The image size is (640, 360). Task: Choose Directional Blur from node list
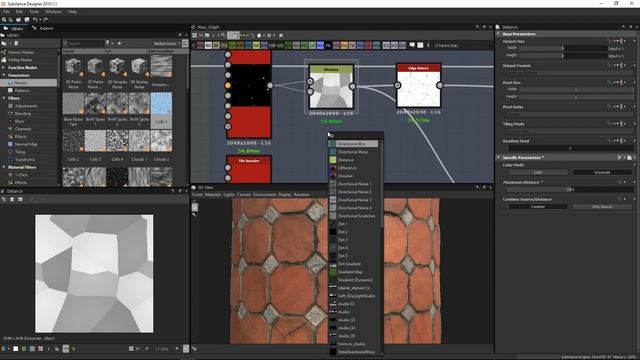coord(353,144)
